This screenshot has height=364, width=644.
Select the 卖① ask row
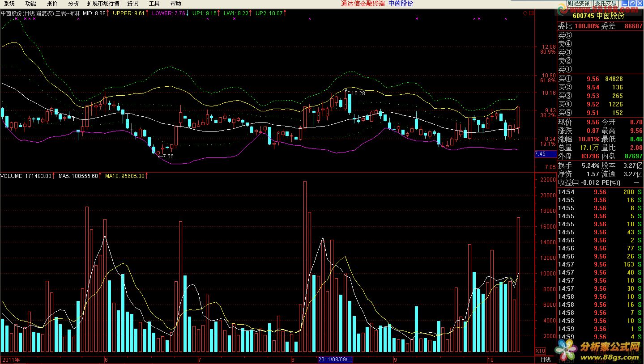click(600, 69)
